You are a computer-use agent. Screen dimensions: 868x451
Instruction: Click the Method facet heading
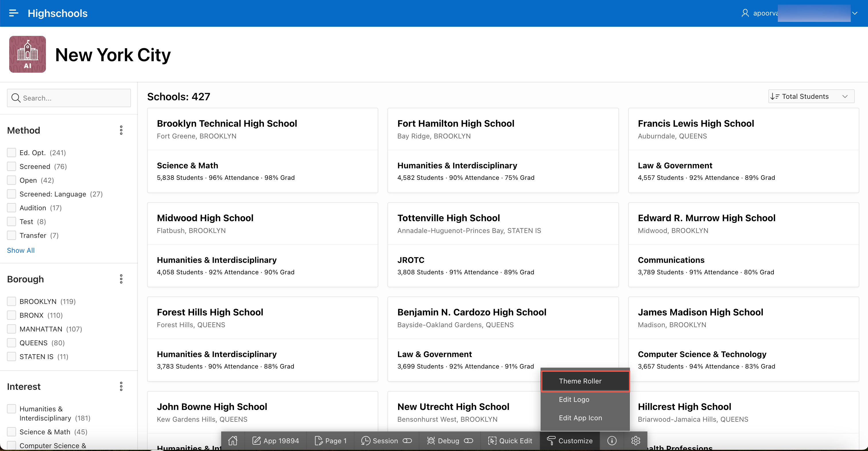(x=24, y=130)
